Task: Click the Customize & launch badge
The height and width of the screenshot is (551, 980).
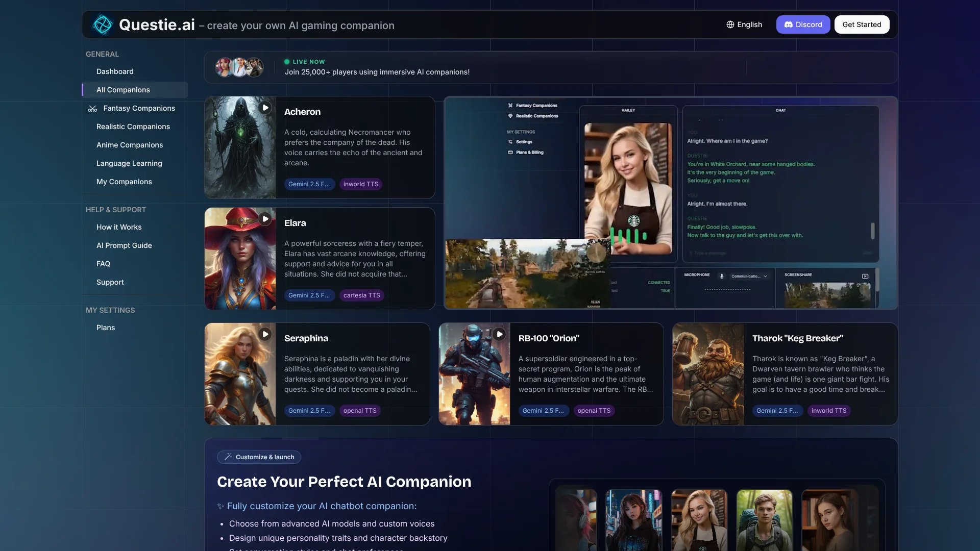Action: [259, 457]
